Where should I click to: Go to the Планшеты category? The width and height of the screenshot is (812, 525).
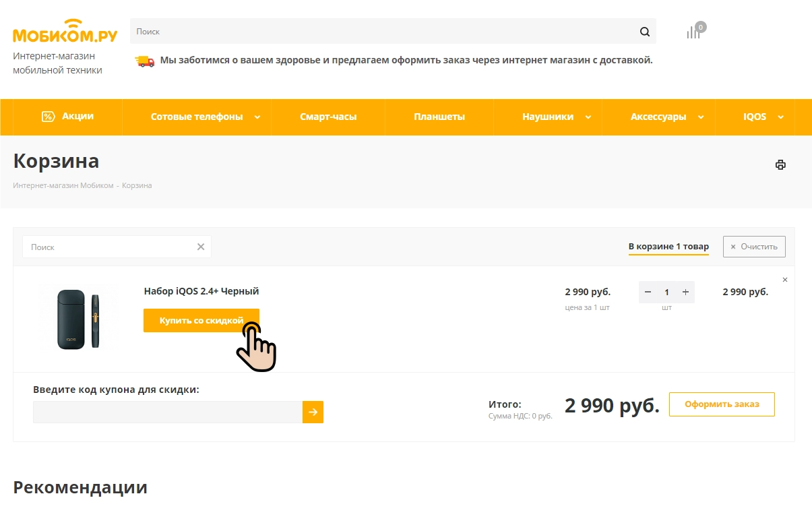439,117
